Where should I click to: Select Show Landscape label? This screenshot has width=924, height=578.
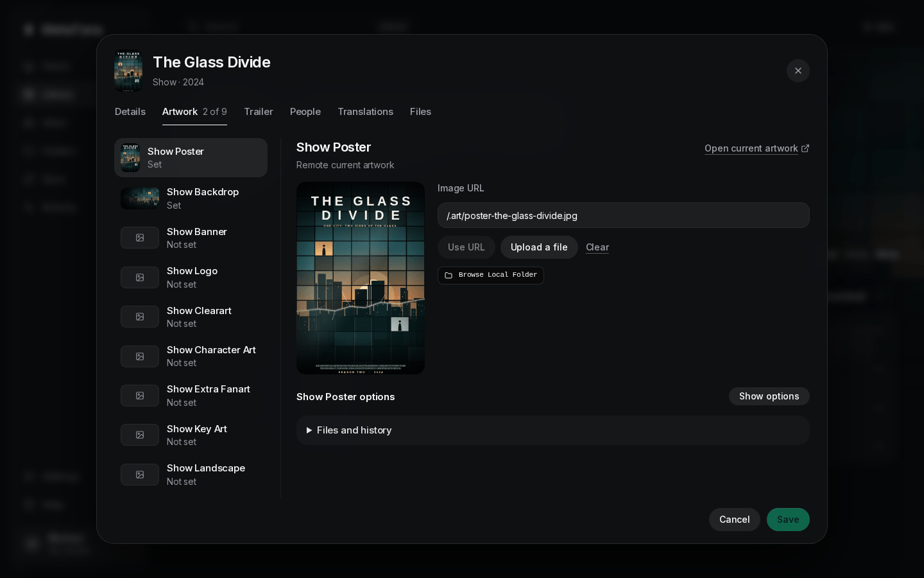(x=206, y=468)
